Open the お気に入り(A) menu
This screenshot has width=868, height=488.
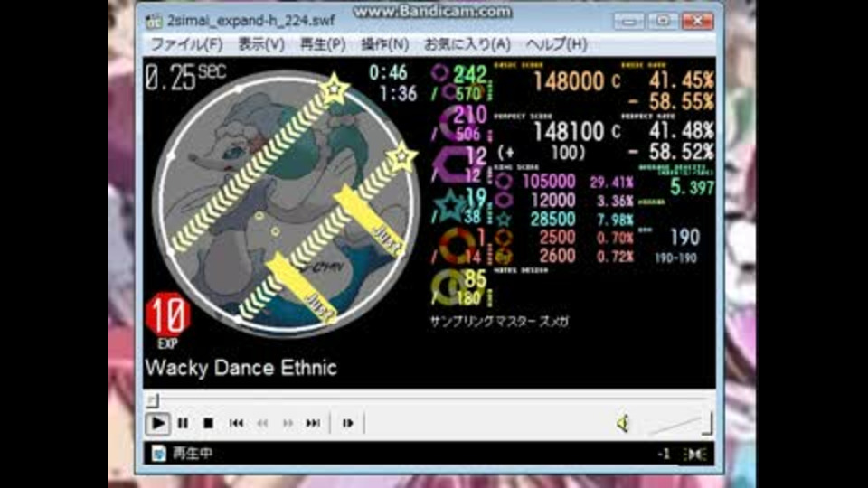tap(467, 44)
